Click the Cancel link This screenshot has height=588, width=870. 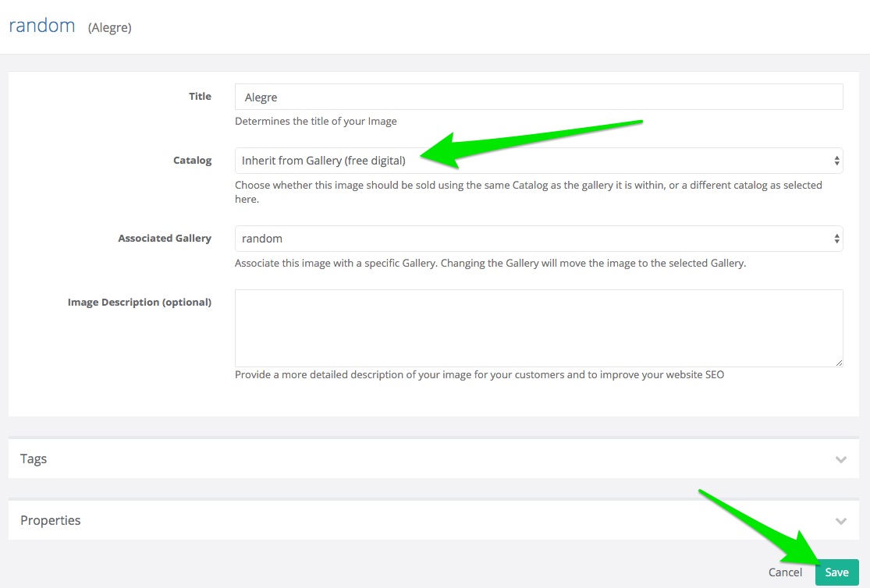tap(785, 572)
